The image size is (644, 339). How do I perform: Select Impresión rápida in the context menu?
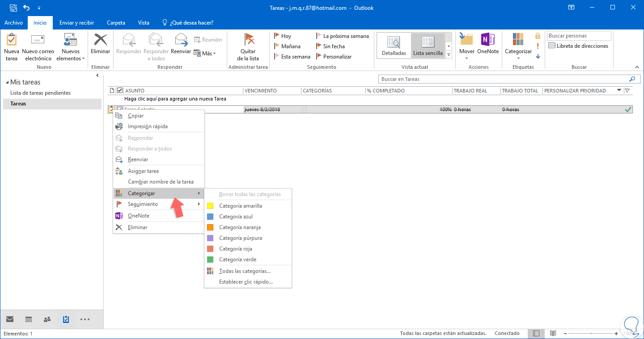click(x=159, y=126)
